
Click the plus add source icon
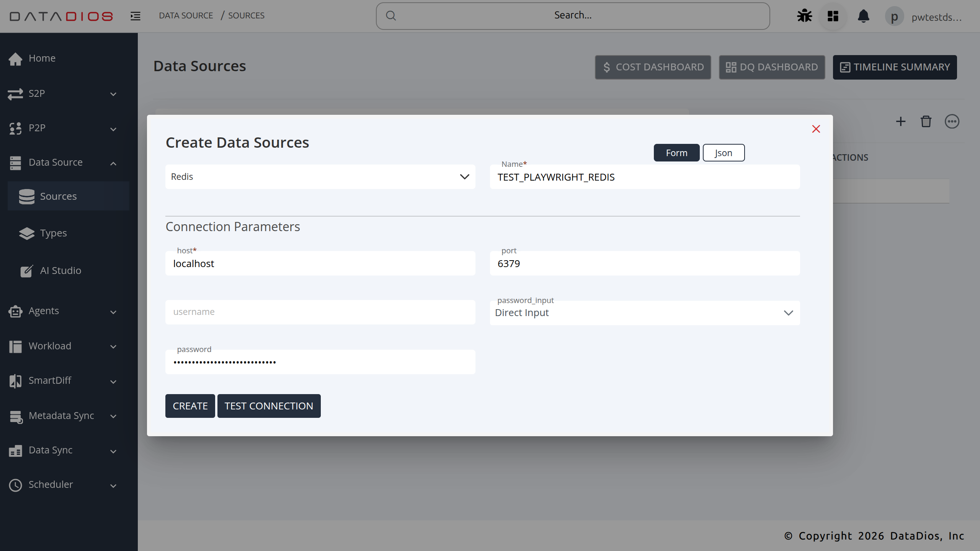pos(901,122)
